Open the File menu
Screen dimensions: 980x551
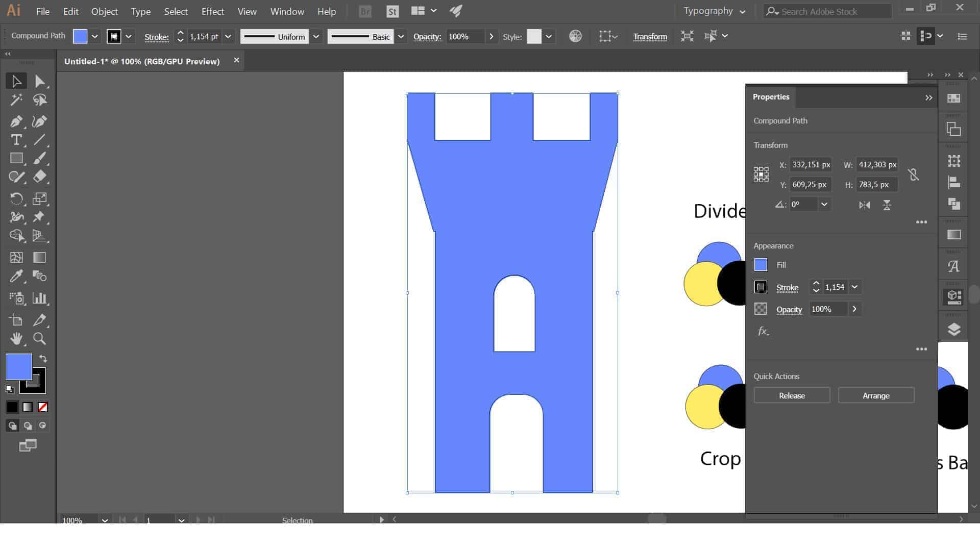tap(43, 11)
